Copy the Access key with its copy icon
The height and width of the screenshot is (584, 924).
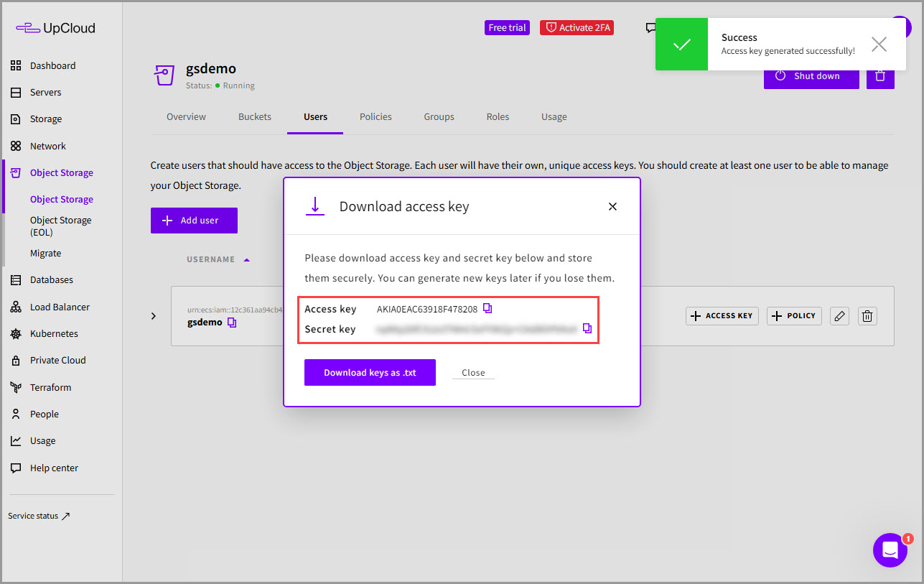[487, 309]
